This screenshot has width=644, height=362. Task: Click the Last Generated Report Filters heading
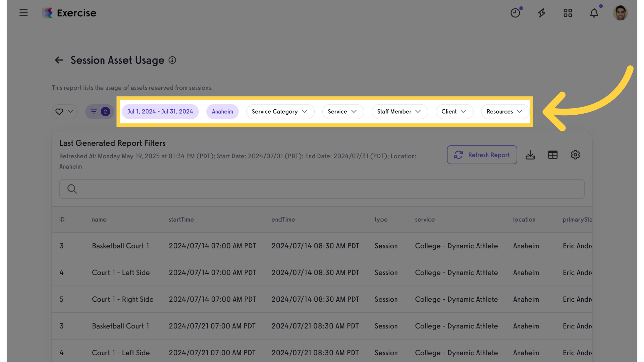click(112, 143)
